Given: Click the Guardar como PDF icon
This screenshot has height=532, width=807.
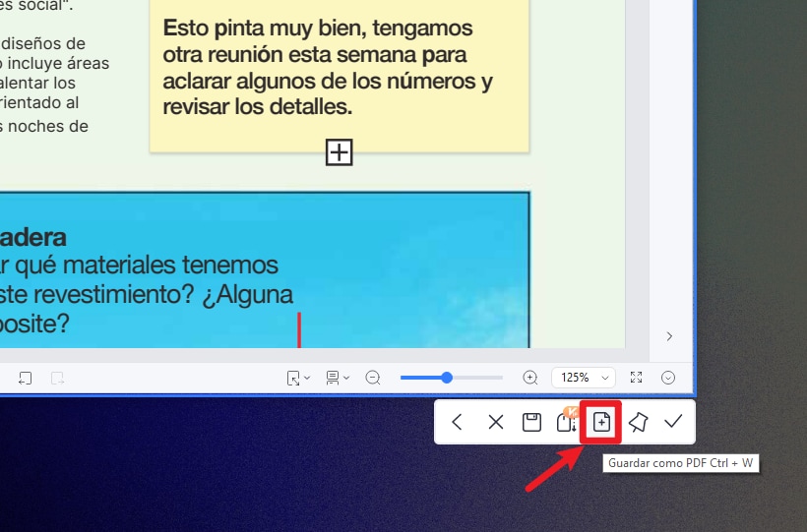Looking at the screenshot, I should click(601, 422).
